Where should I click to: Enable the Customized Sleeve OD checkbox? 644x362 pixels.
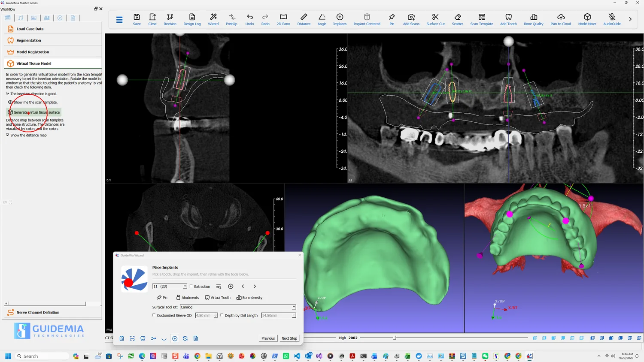(154, 315)
